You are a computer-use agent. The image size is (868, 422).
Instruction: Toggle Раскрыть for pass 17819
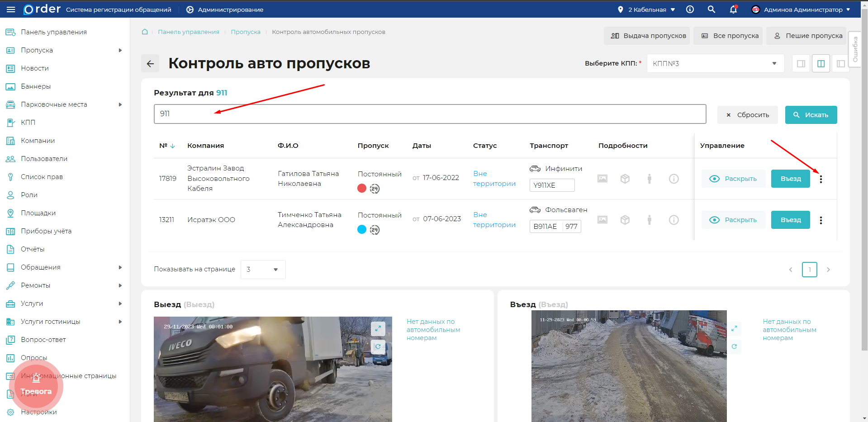[x=733, y=179]
